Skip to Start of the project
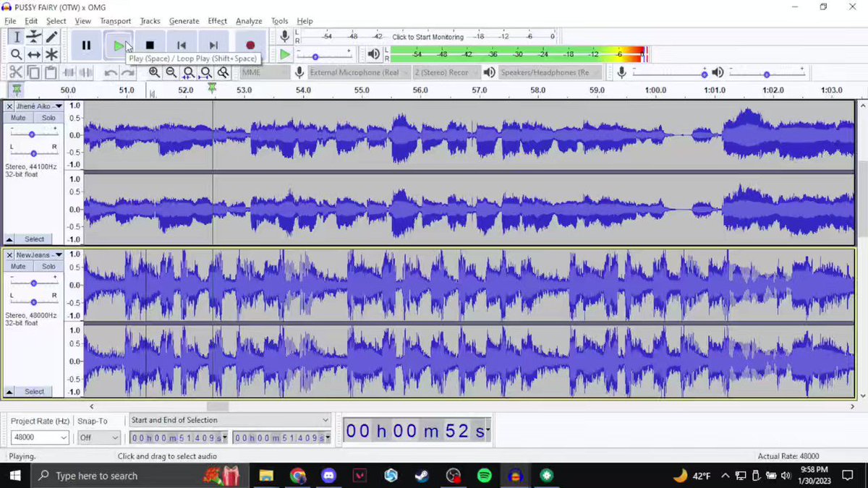The image size is (868, 488). tap(182, 46)
